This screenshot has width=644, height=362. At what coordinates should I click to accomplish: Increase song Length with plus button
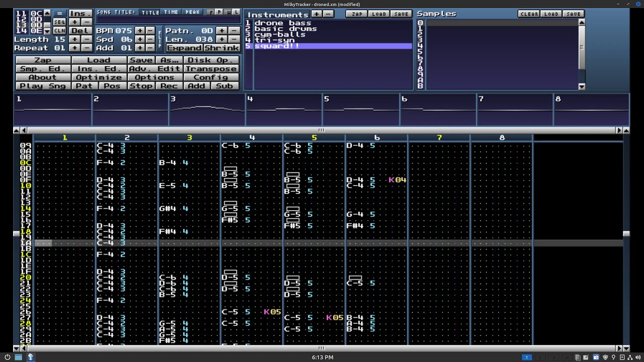[74, 39]
